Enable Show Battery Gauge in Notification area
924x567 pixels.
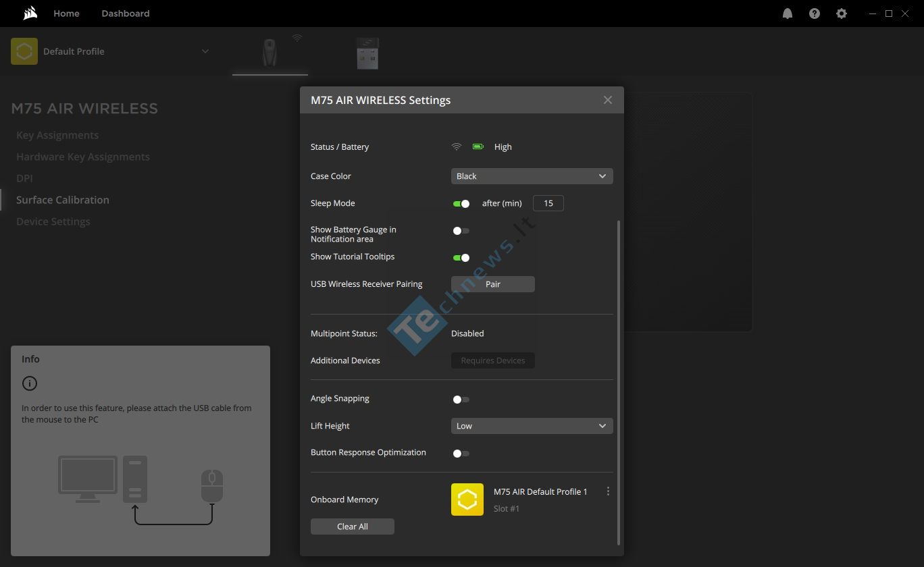(x=461, y=231)
